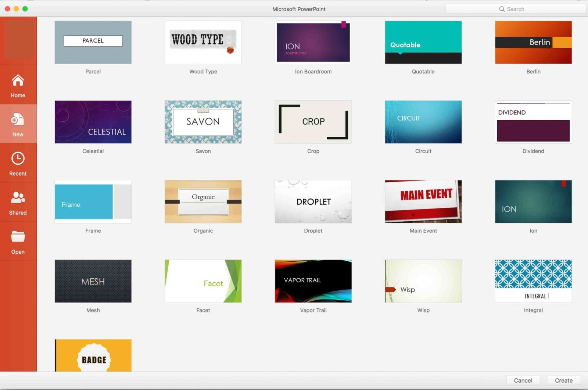588x390 pixels.
Task: Choose the dark green Ion template thumbnail
Action: click(x=533, y=201)
